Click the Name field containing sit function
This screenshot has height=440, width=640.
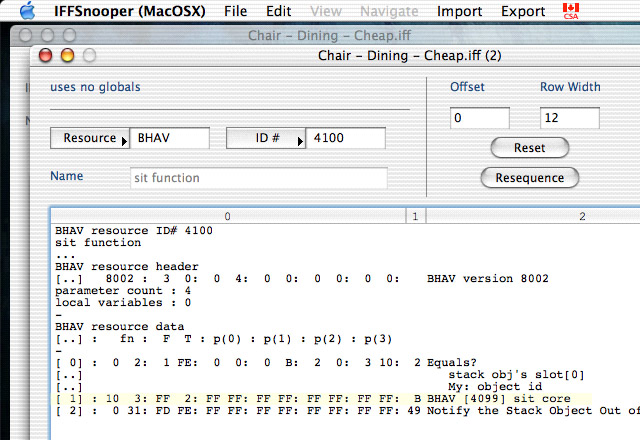[x=258, y=178]
